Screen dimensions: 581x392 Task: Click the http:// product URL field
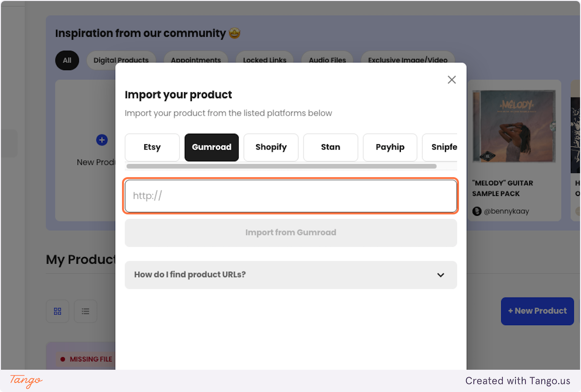click(x=291, y=196)
